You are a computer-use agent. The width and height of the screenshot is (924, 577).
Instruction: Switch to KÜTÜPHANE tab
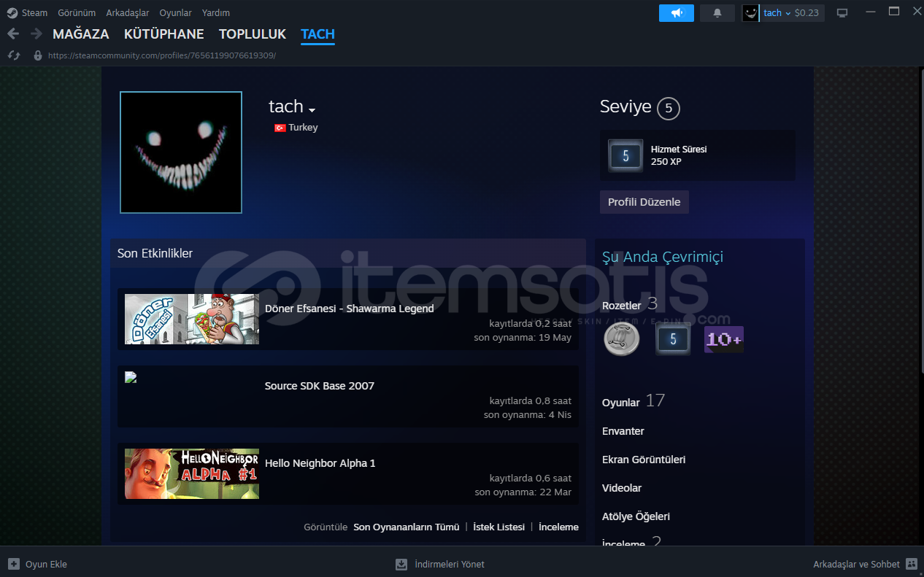(164, 34)
